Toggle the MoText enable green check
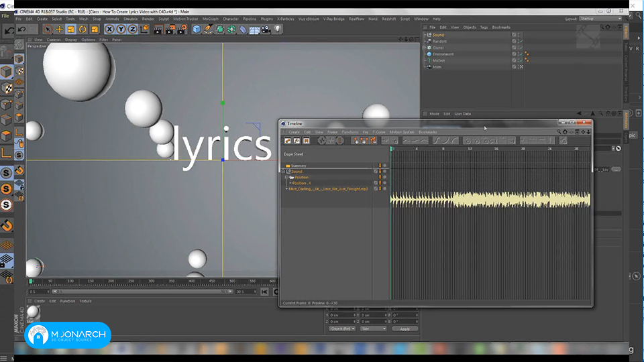The height and width of the screenshot is (362, 644). click(x=521, y=60)
